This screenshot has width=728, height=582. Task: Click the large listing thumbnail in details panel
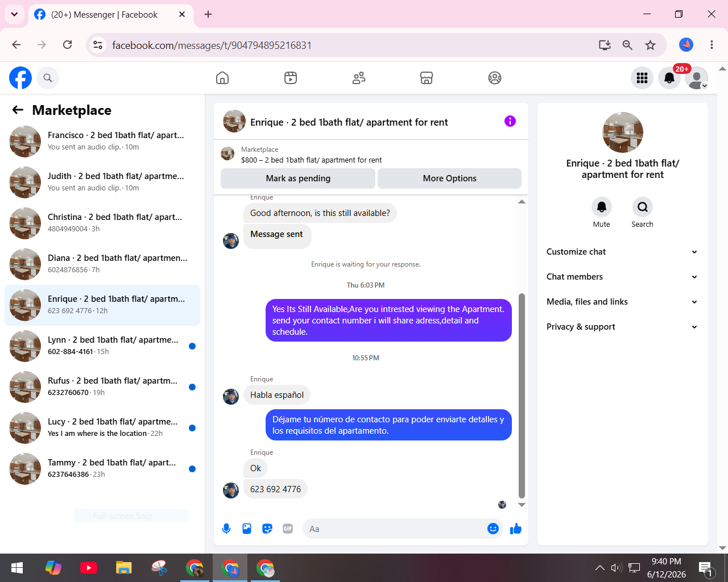tap(623, 132)
